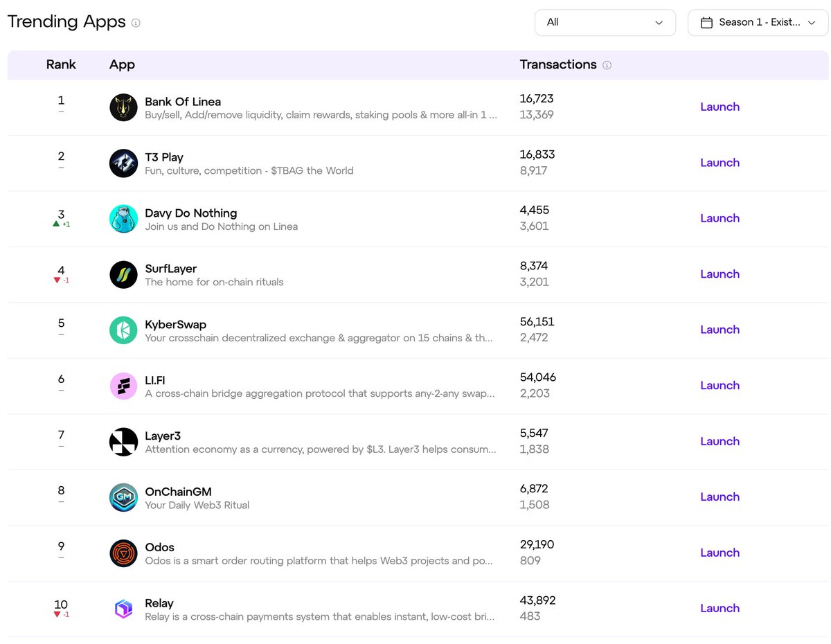Click the 16,833 transaction count
831x644 pixels.
537,154
